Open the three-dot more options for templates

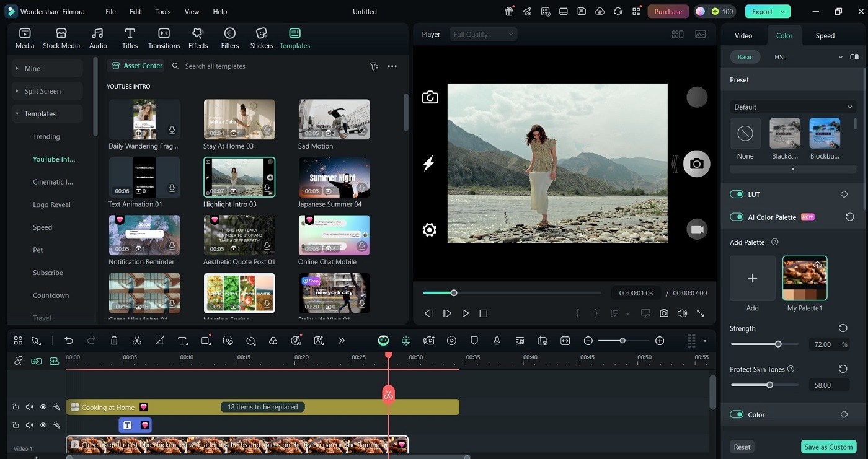[x=392, y=66]
